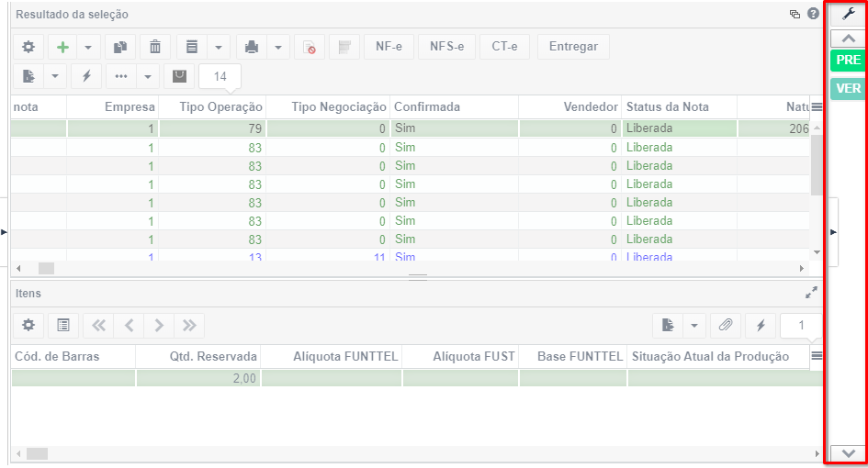
Task: Click the trash delete icon
Action: [155, 47]
